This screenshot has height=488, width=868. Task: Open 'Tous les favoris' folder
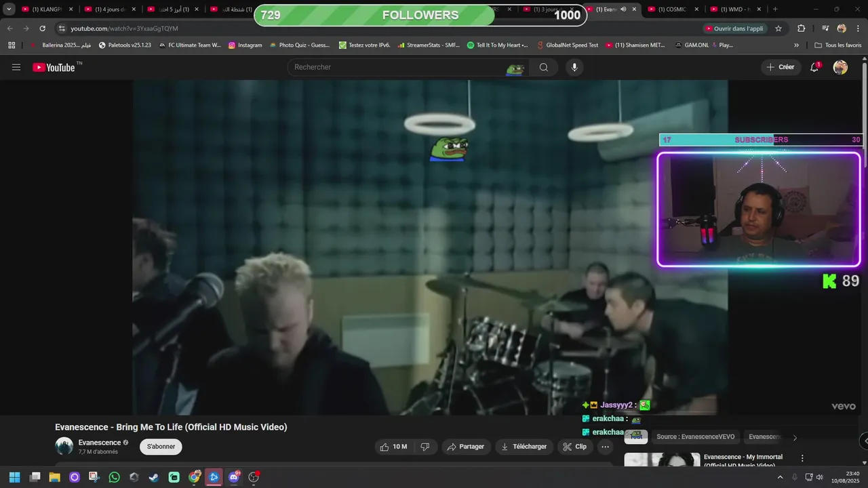click(837, 45)
